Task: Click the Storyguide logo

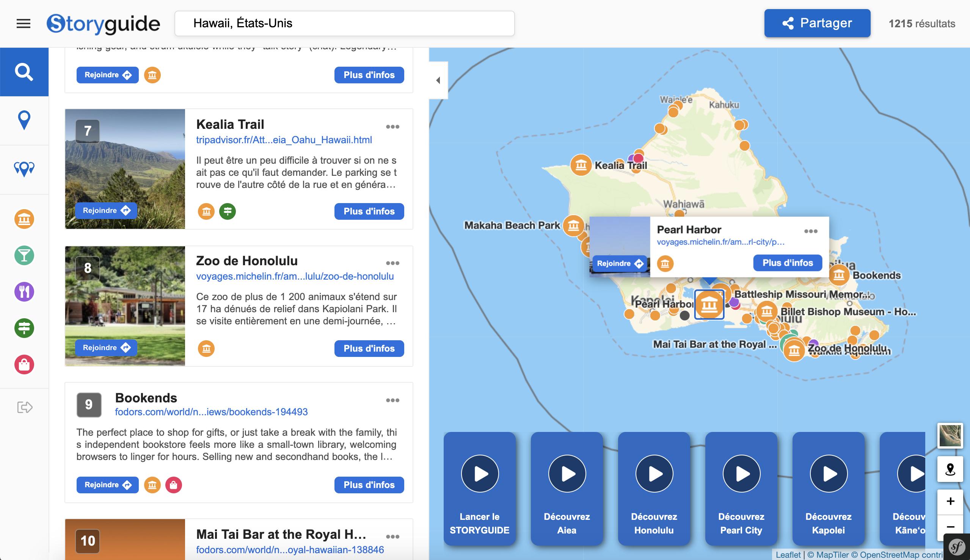Action: coord(103,24)
